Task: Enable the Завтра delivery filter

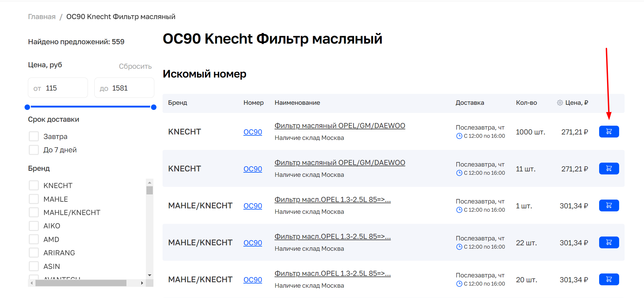Action: tap(34, 137)
